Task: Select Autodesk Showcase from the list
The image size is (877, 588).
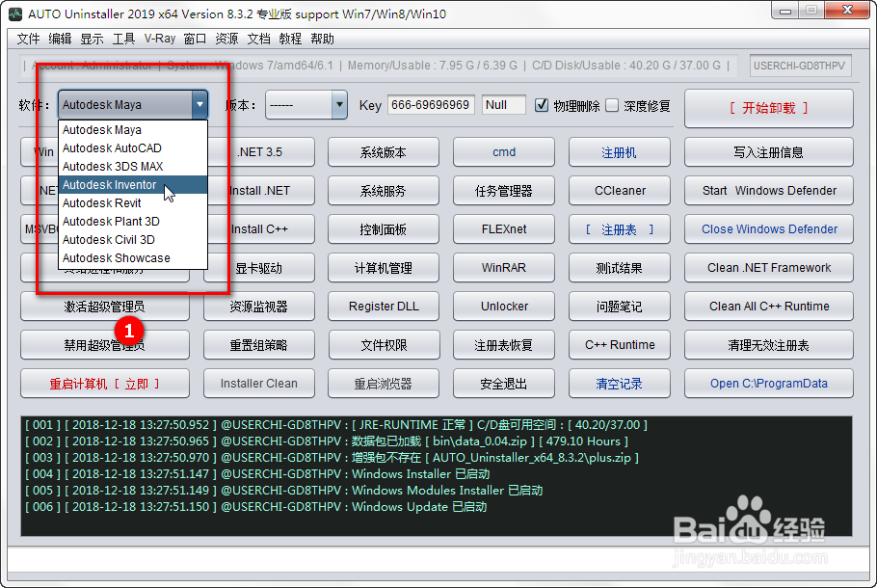Action: pyautogui.click(x=133, y=258)
